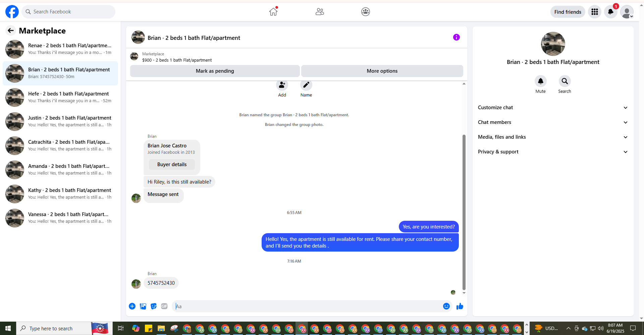
Task: Open the account profile avatar menu
Action: point(627,12)
